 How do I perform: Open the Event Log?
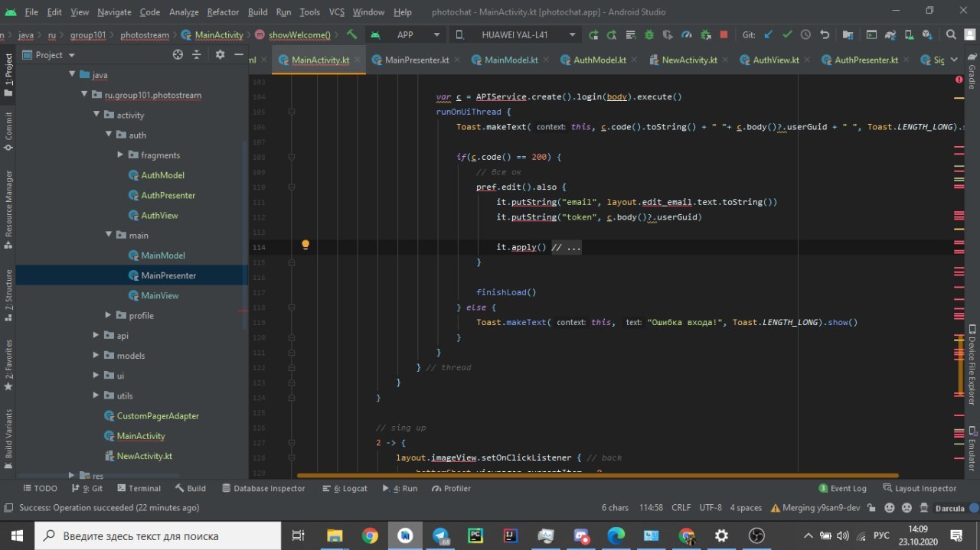842,488
